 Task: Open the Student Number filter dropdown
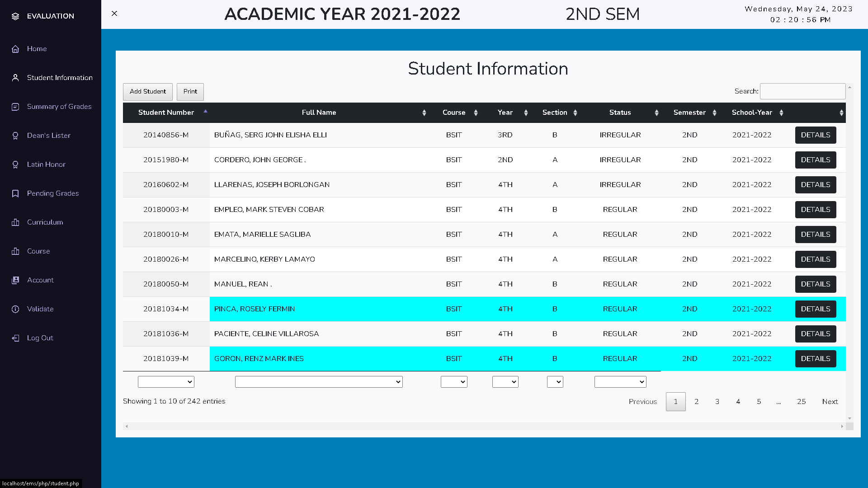click(x=166, y=382)
